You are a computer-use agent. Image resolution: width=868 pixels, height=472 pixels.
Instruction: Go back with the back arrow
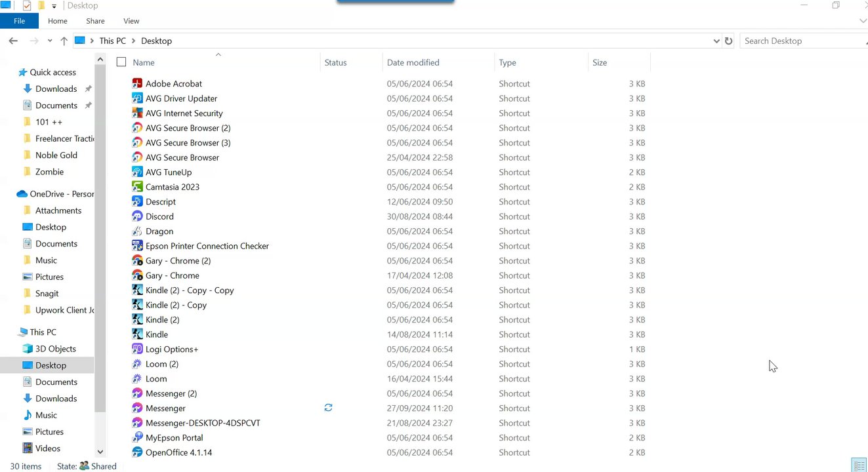click(x=13, y=41)
